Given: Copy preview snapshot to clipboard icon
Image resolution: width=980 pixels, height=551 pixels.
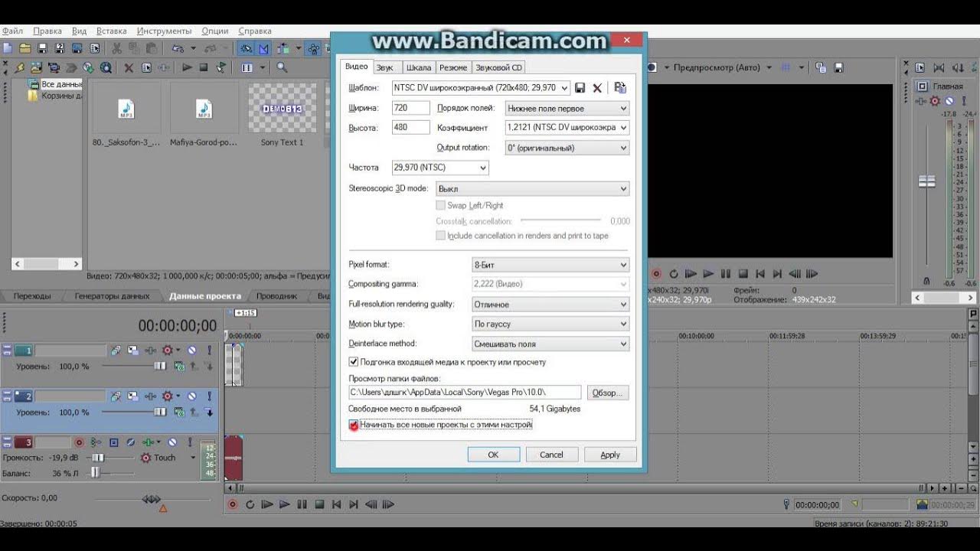Looking at the screenshot, I should [822, 68].
